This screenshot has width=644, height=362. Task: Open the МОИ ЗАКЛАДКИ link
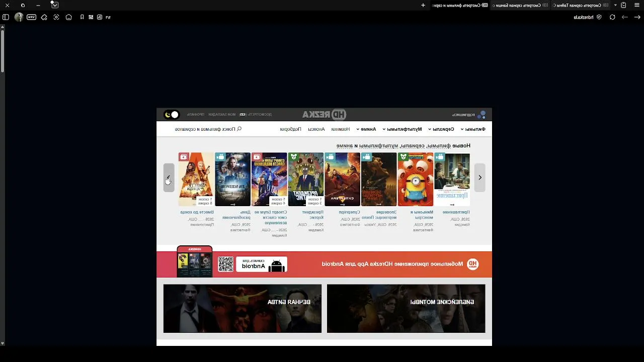tap(222, 115)
